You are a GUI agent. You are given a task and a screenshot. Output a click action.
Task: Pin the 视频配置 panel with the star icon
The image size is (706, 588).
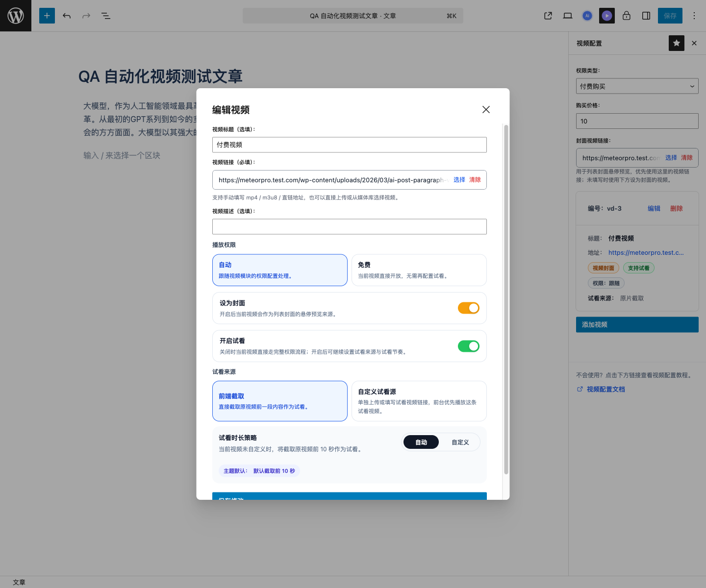point(677,43)
